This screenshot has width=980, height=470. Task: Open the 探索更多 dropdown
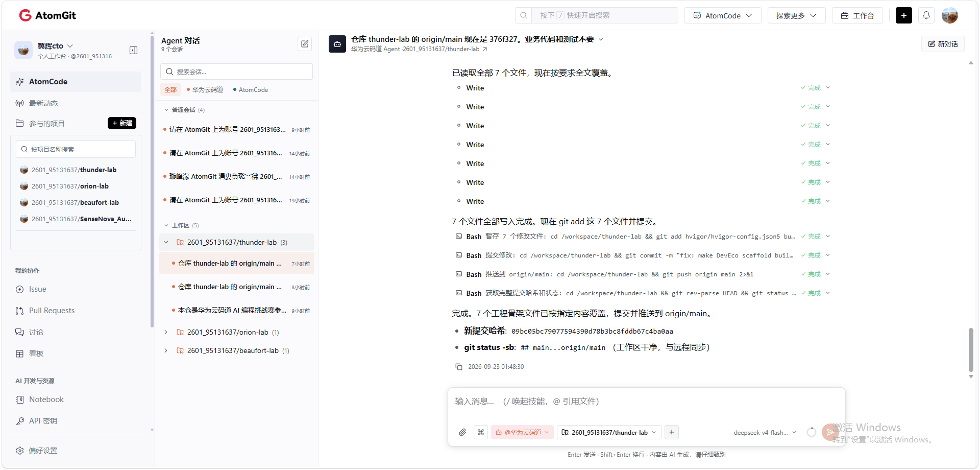pyautogui.click(x=796, y=15)
